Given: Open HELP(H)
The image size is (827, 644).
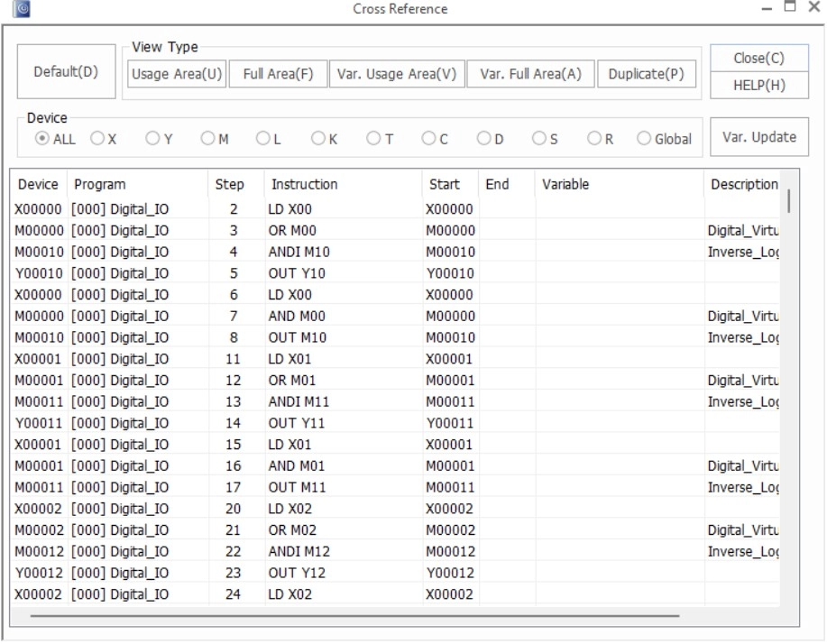Looking at the screenshot, I should (759, 86).
